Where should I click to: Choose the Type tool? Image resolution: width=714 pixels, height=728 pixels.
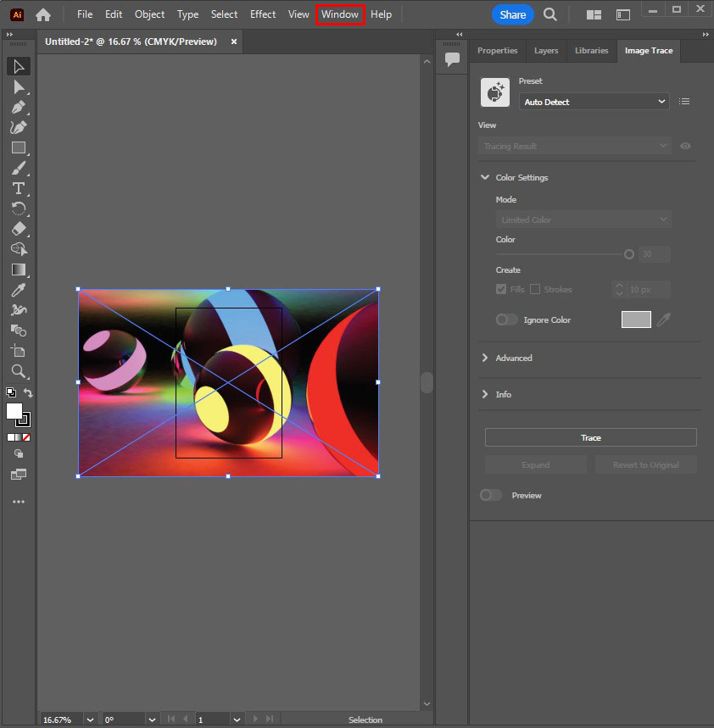pos(18,188)
